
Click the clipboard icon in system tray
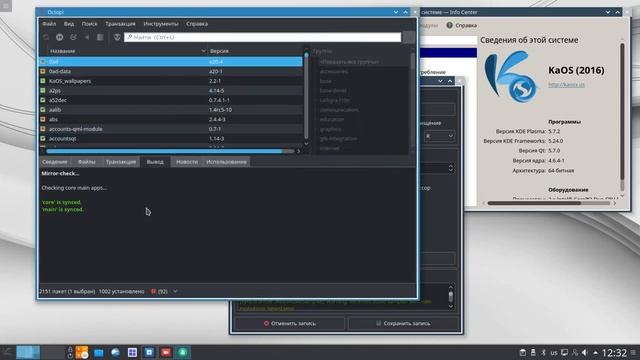(522, 352)
